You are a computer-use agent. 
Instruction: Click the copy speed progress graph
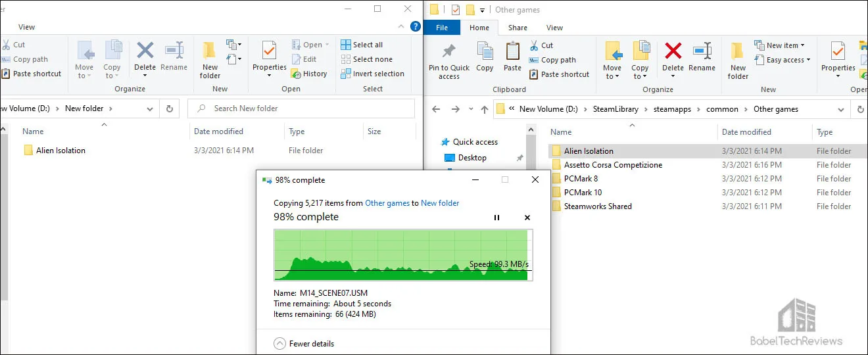(403, 255)
